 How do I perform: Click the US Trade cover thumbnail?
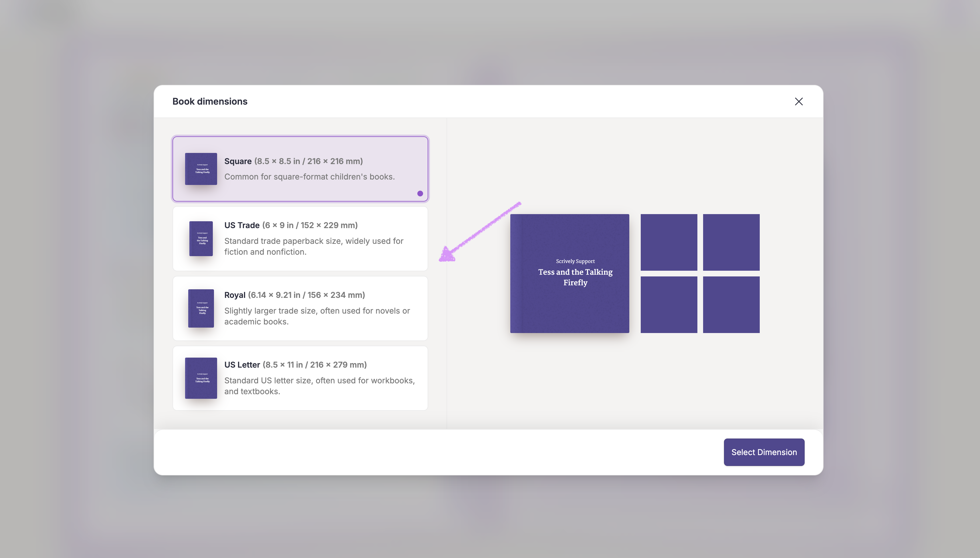pos(201,238)
